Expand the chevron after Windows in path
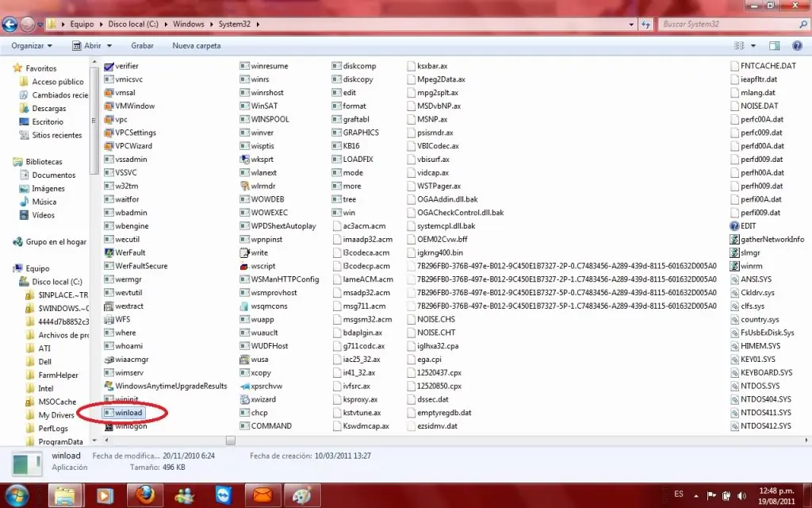The image size is (812, 508). point(211,24)
